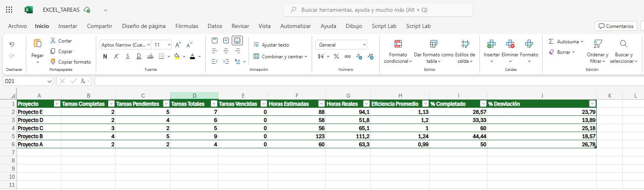Open Horas Estimadas filter dropdown
Screen dimensions: 644x190
coord(321,104)
